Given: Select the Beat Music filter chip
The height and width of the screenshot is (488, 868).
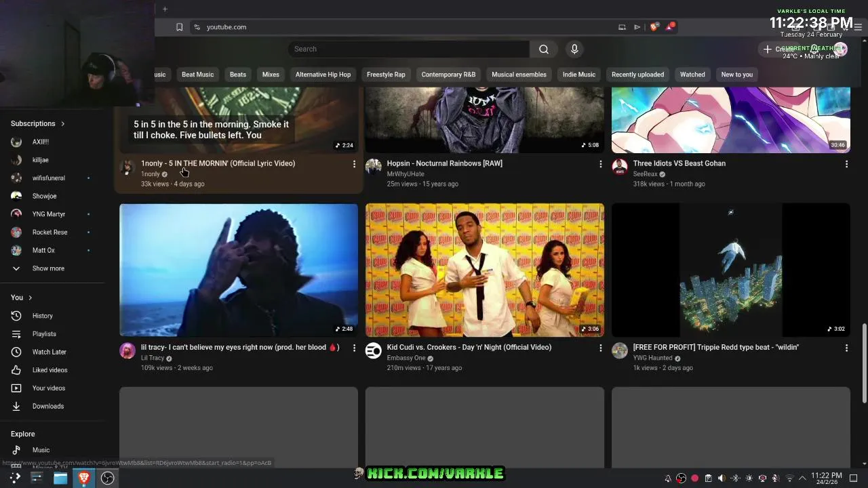Looking at the screenshot, I should click(197, 75).
